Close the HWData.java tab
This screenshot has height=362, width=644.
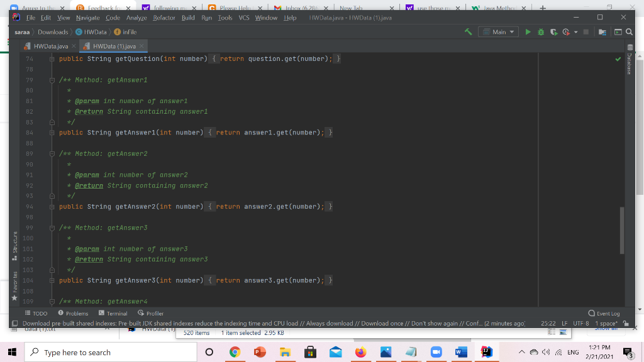(x=74, y=46)
